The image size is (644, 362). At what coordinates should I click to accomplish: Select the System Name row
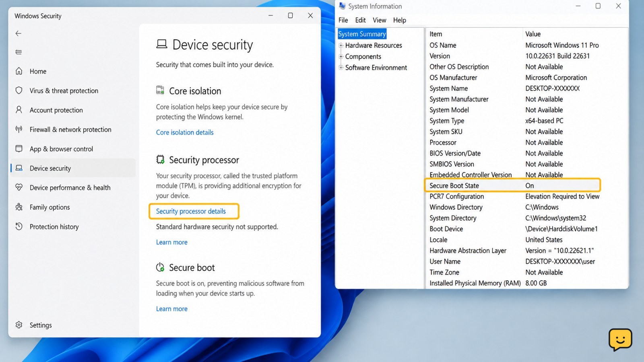point(526,88)
